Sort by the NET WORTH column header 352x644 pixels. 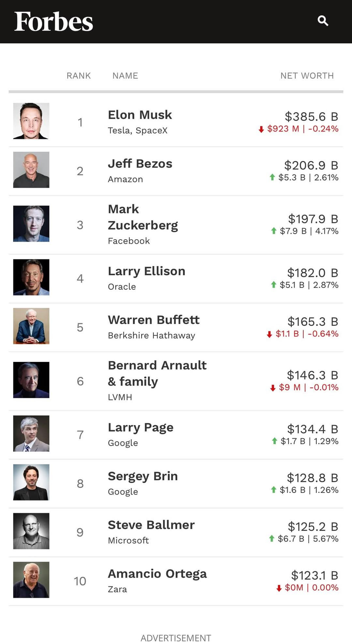307,76
